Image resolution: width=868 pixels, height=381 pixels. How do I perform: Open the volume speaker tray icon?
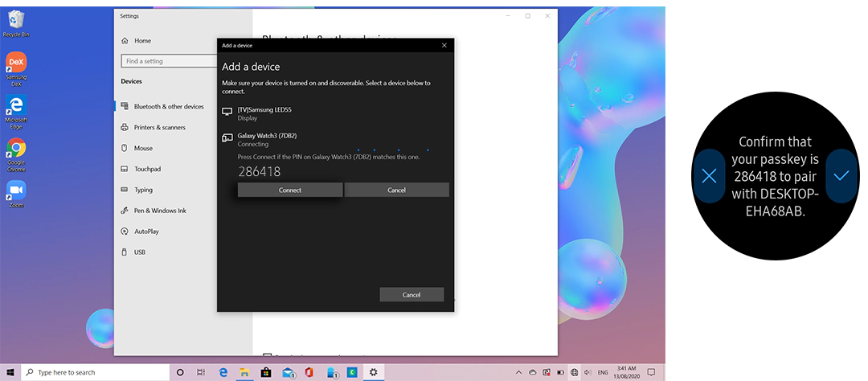coord(588,372)
